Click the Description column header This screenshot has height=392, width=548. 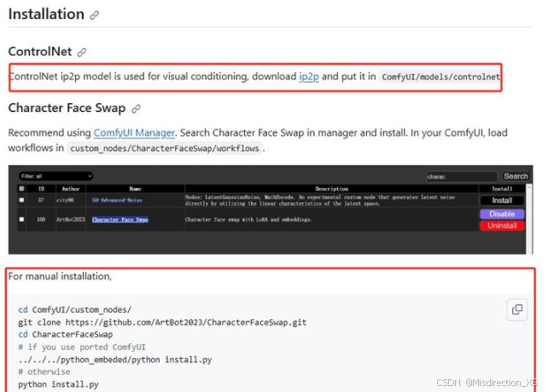point(332,189)
